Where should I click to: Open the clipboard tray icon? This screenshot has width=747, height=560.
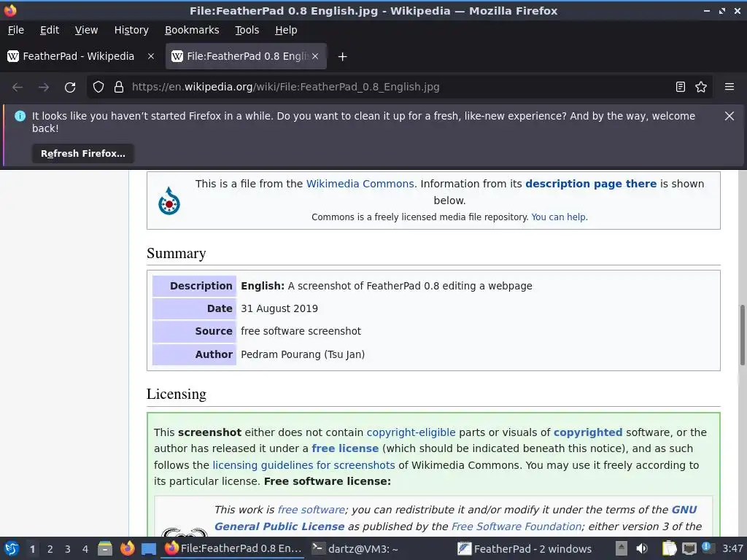(x=670, y=548)
